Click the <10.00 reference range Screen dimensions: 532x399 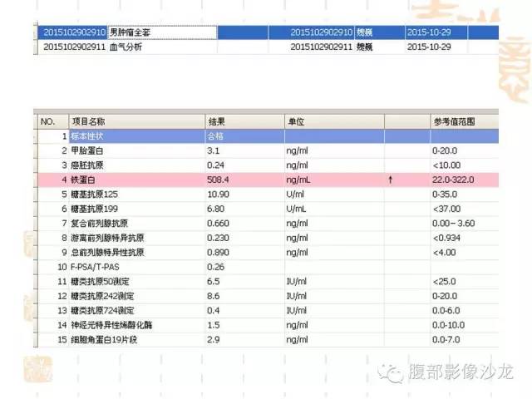(x=446, y=165)
